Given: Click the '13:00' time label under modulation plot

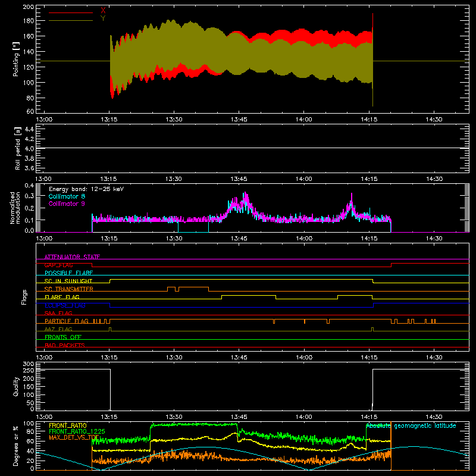Looking at the screenshot, I should (x=44, y=239).
